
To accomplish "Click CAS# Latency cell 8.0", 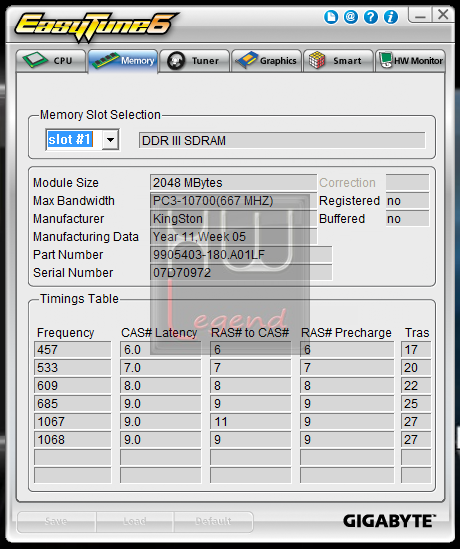I will pos(161,385).
